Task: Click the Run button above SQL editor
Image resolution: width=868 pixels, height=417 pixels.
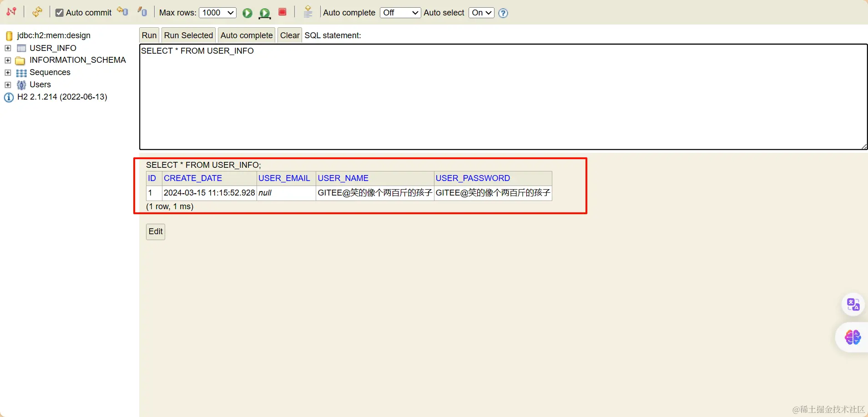Action: [x=149, y=35]
